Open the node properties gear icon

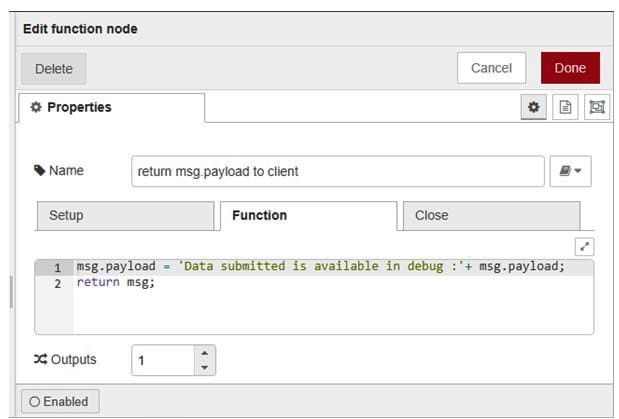534,107
